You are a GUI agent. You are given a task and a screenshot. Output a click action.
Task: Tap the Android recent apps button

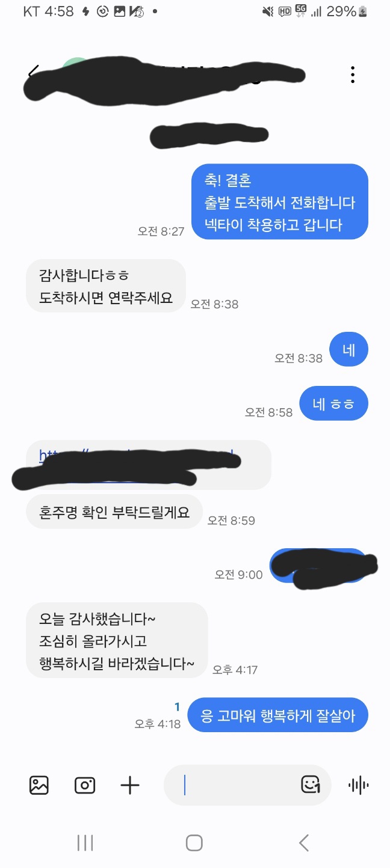[x=85, y=843]
